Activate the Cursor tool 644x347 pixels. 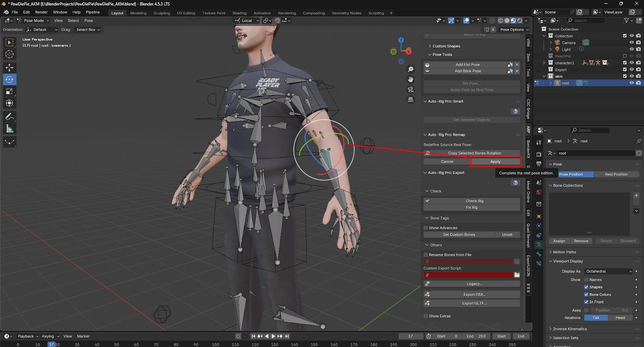10,54
